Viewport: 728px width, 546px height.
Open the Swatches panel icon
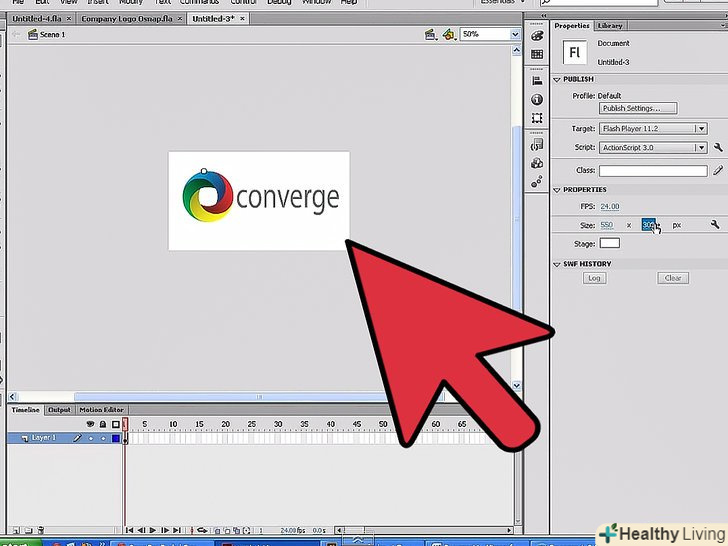tap(537, 55)
